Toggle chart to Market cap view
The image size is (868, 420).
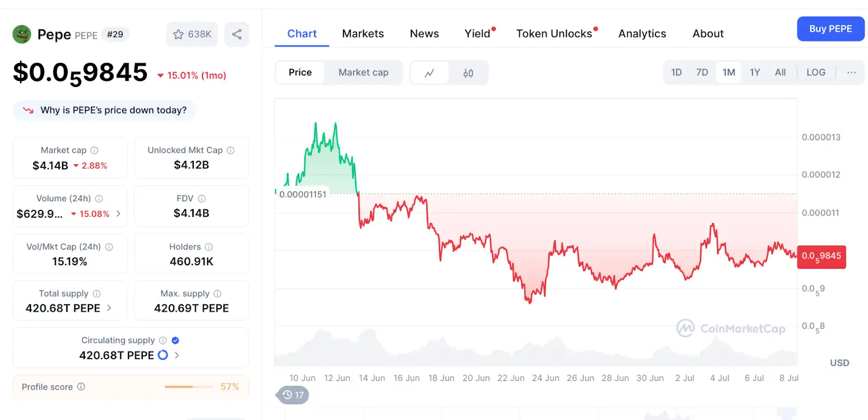pos(363,73)
